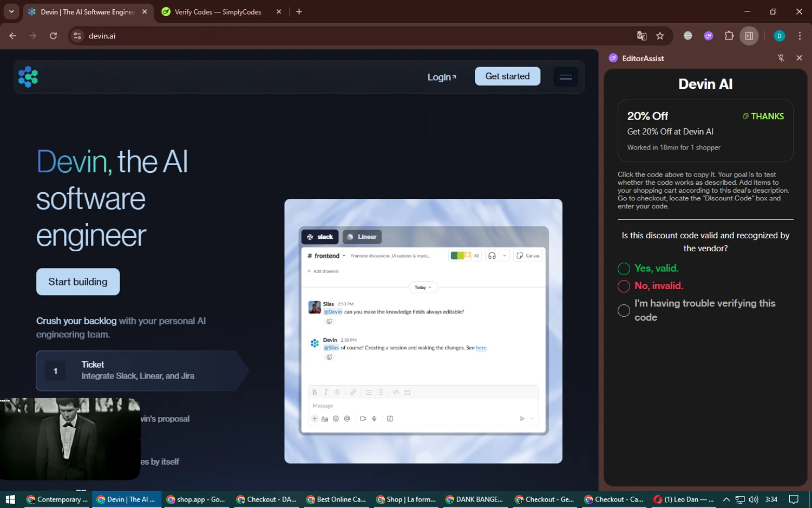Click the picture-in-picture video thumbnail
Viewport: 812px width, 508px height.
coord(70,439)
